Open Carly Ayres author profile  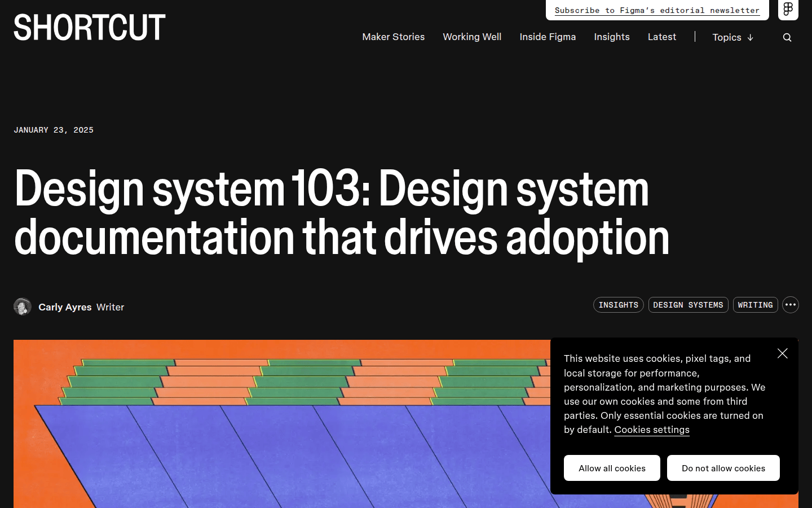point(65,307)
